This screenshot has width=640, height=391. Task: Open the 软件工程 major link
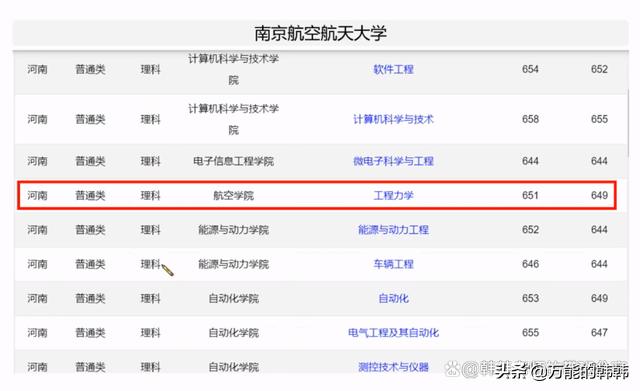click(393, 69)
